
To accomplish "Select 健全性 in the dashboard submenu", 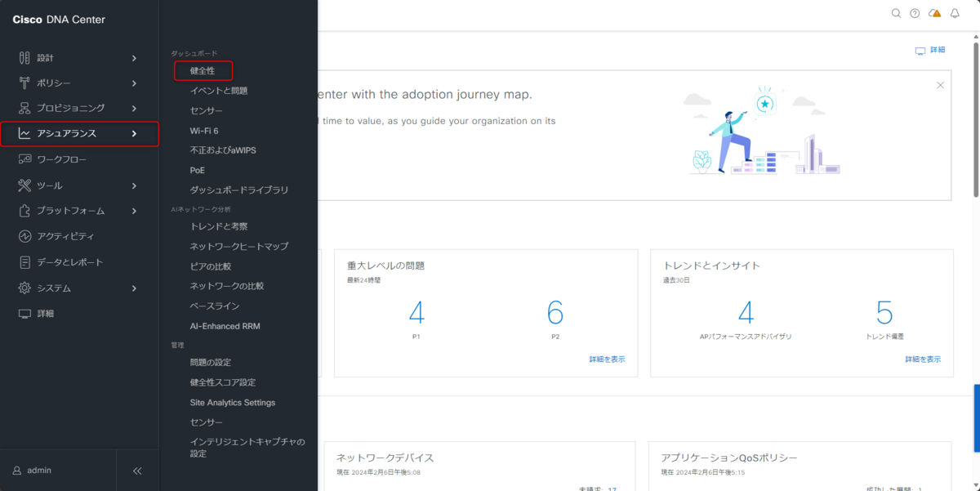I will click(x=203, y=71).
